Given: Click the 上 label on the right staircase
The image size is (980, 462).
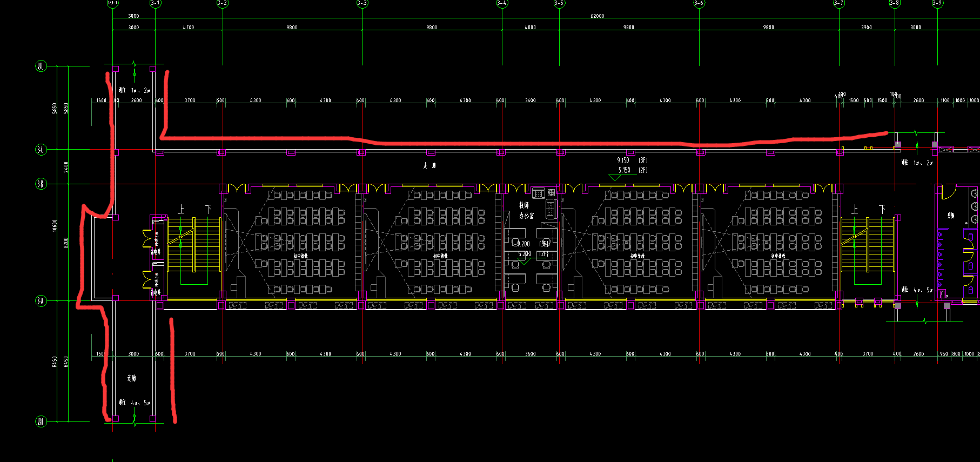Looking at the screenshot, I should [855, 209].
